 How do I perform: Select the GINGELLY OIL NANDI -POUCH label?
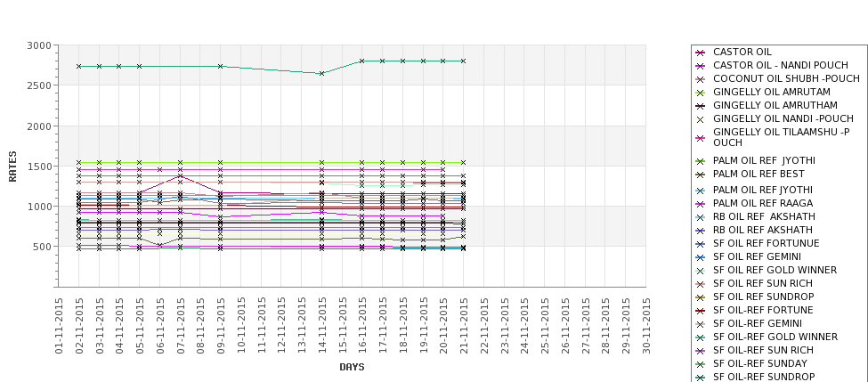(x=783, y=118)
